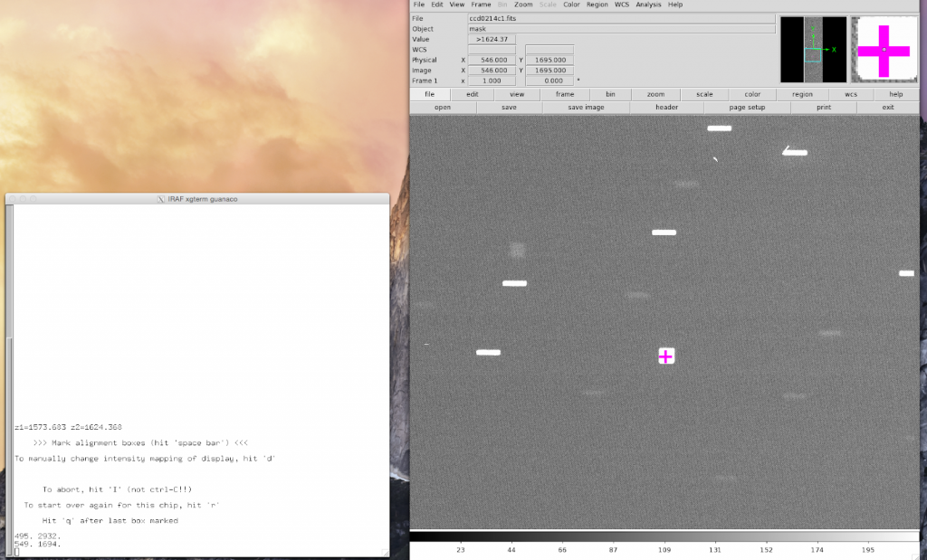Image resolution: width=927 pixels, height=560 pixels.
Task: Click the panner overview thumbnail
Action: click(813, 50)
